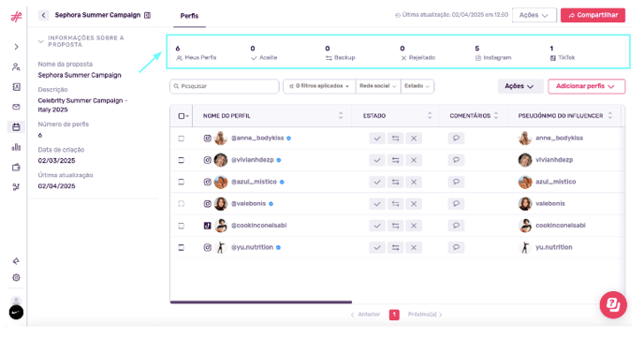The width and height of the screenshot is (644, 337).
Task: Sort by Nome do perfil column
Action: click(341, 116)
